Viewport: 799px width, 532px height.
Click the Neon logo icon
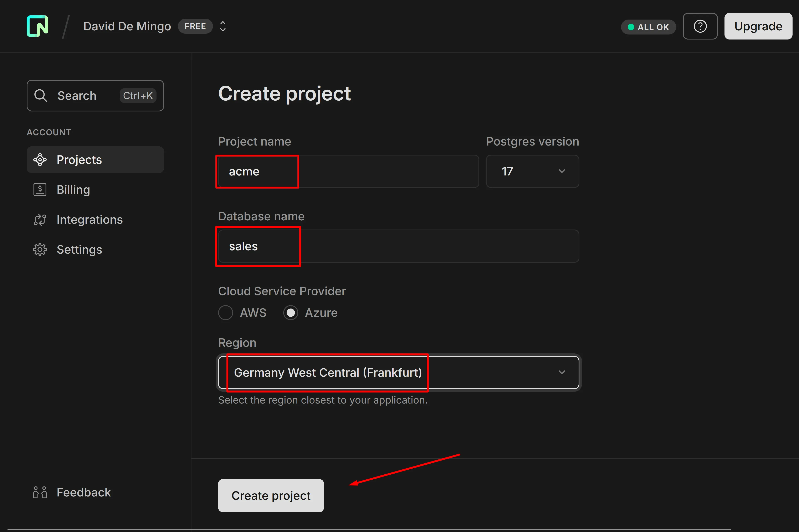(x=37, y=26)
